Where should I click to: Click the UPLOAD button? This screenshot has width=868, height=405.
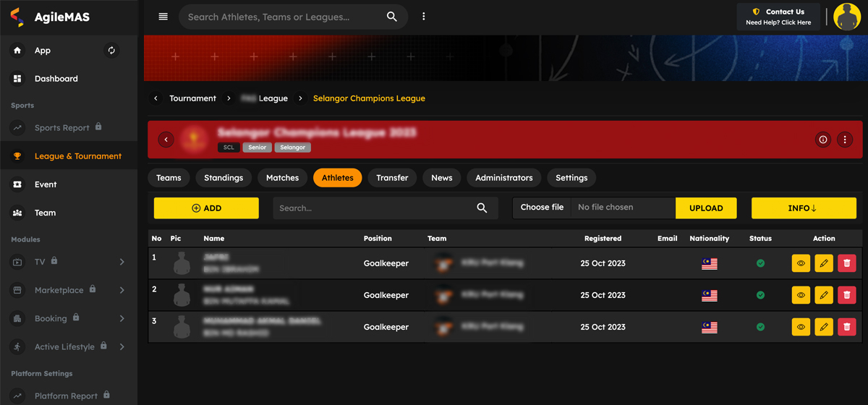(x=705, y=208)
